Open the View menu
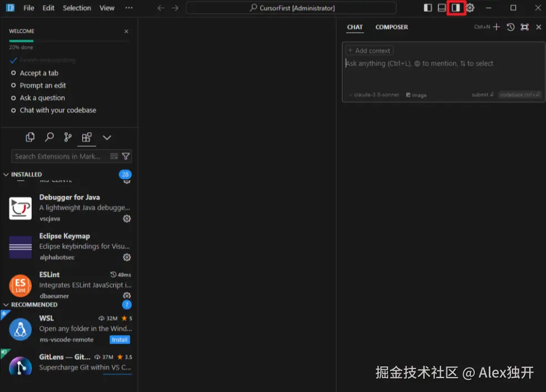The image size is (546, 392). pos(107,8)
